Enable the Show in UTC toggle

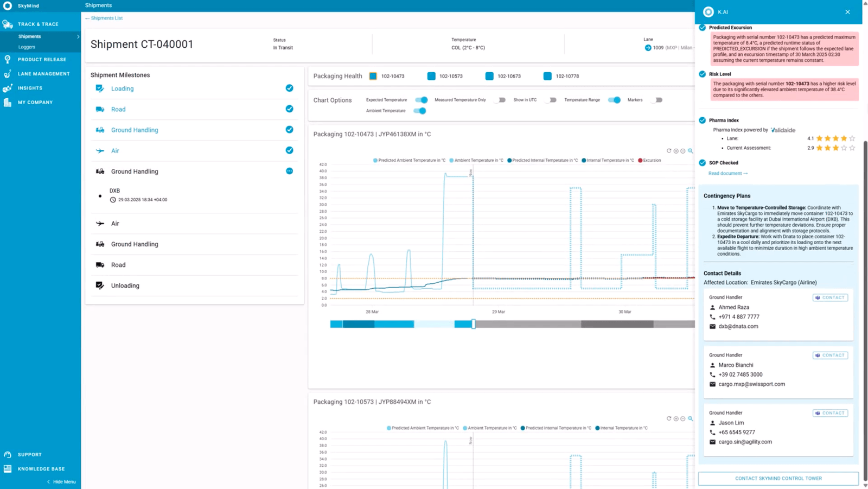[551, 100]
